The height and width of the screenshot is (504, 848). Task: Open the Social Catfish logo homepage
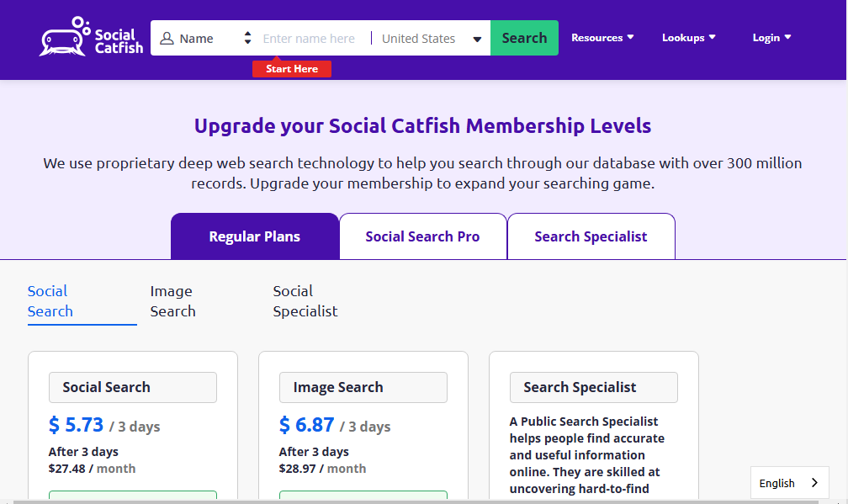click(91, 36)
